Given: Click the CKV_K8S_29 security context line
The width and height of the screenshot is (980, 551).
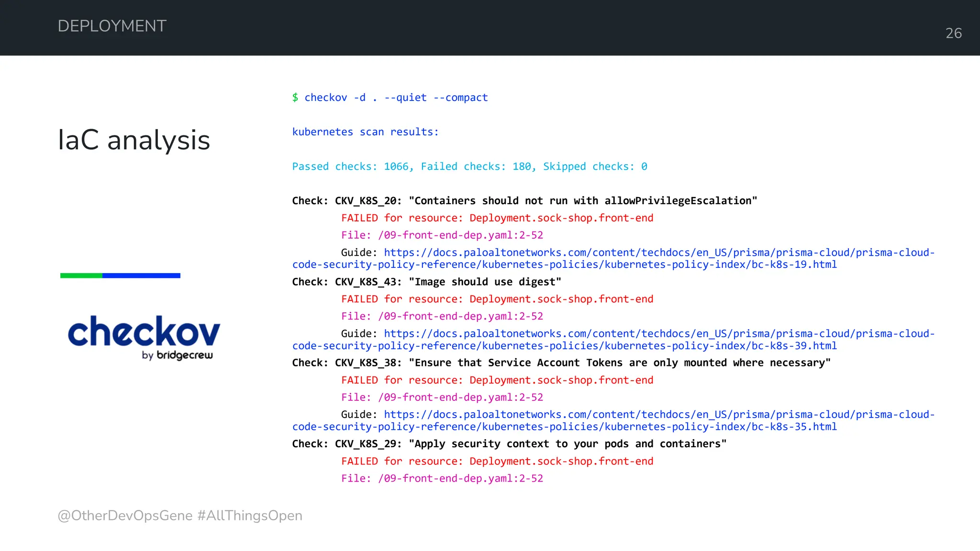Looking at the screenshot, I should (509, 444).
